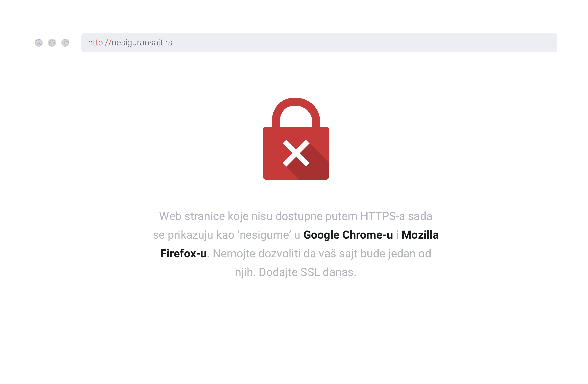Click the white X on the padlock

click(x=296, y=153)
